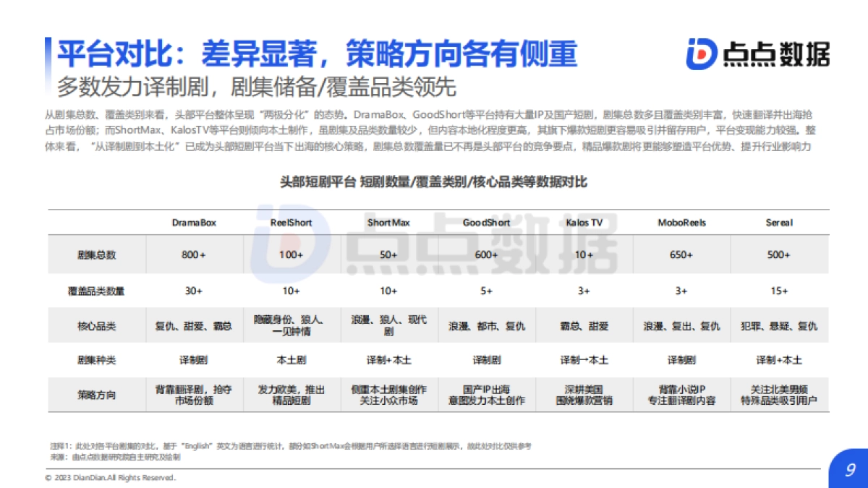The width and height of the screenshot is (868, 488).
Task: Click the 覆盖品类数量 row label
Action: tap(95, 291)
